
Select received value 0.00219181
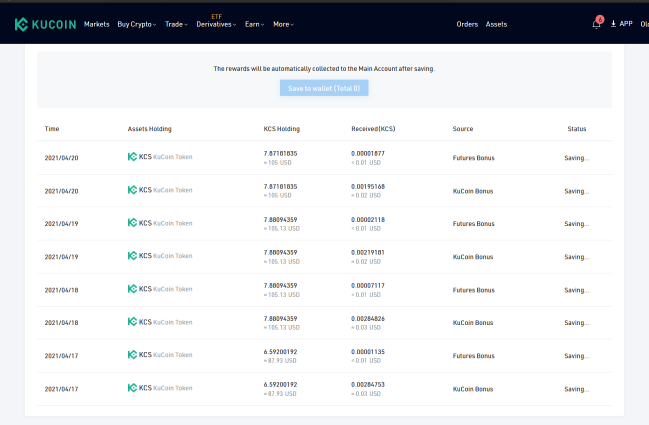click(368, 252)
